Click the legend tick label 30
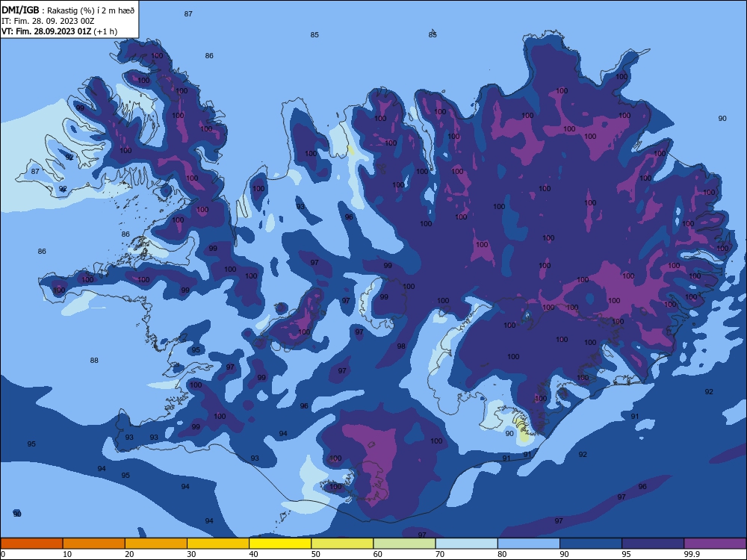The height and width of the screenshot is (560, 747). pyautogui.click(x=191, y=554)
